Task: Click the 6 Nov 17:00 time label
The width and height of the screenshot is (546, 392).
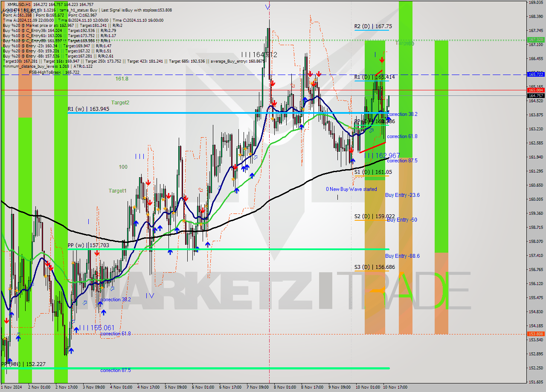Action: click(x=230, y=387)
